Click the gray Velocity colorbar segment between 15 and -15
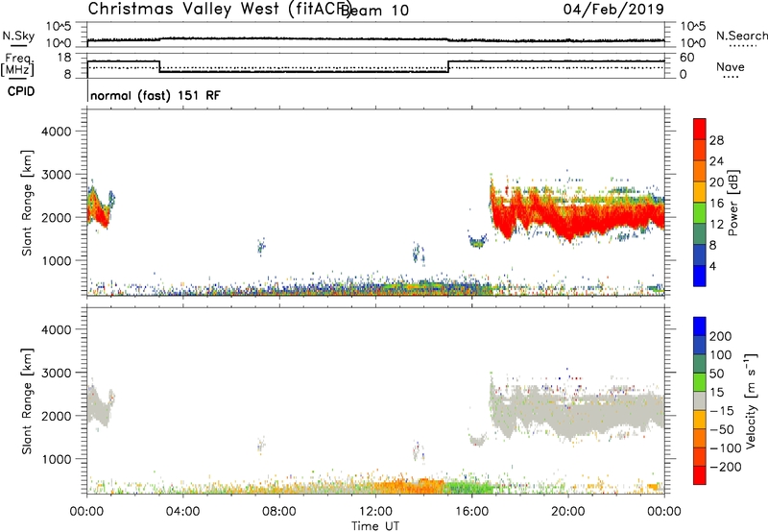Viewport: 768px width, 532px height. pyautogui.click(x=700, y=400)
